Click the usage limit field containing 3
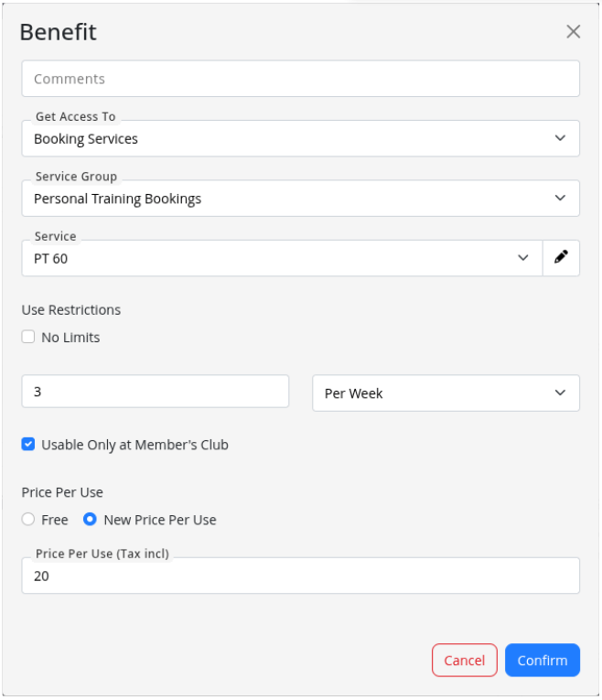The image size is (602, 700). pos(156,392)
